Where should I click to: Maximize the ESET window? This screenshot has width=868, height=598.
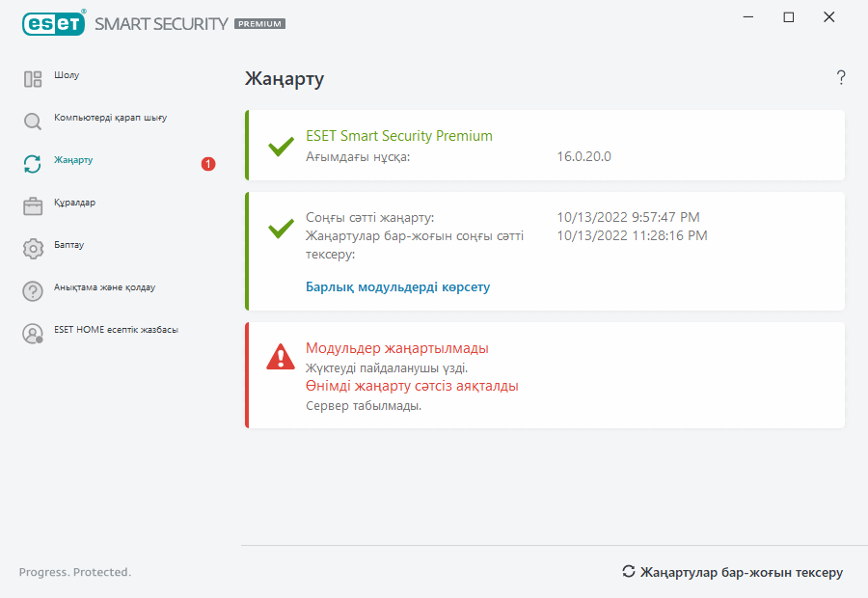point(789,17)
